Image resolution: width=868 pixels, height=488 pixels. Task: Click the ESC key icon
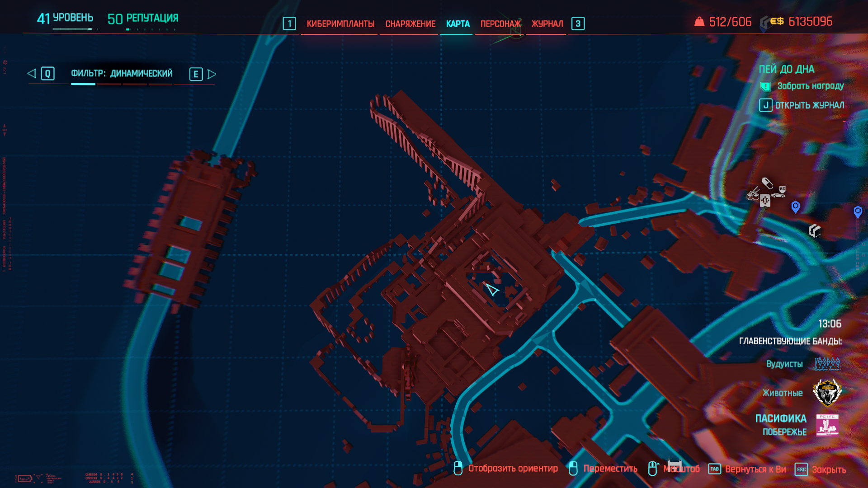pos(801,469)
